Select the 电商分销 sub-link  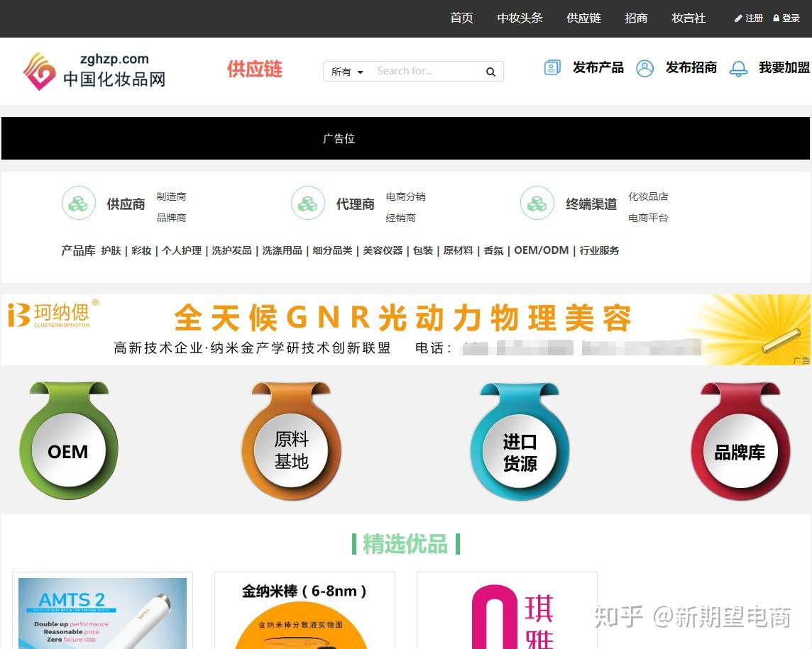click(x=405, y=196)
